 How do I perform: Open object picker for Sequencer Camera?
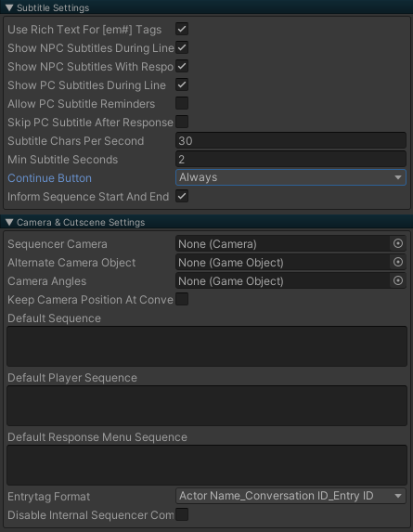pos(398,243)
